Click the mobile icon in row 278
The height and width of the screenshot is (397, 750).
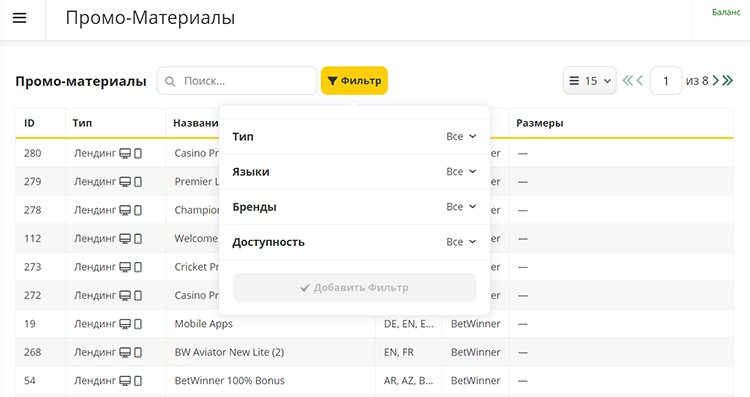(x=138, y=210)
